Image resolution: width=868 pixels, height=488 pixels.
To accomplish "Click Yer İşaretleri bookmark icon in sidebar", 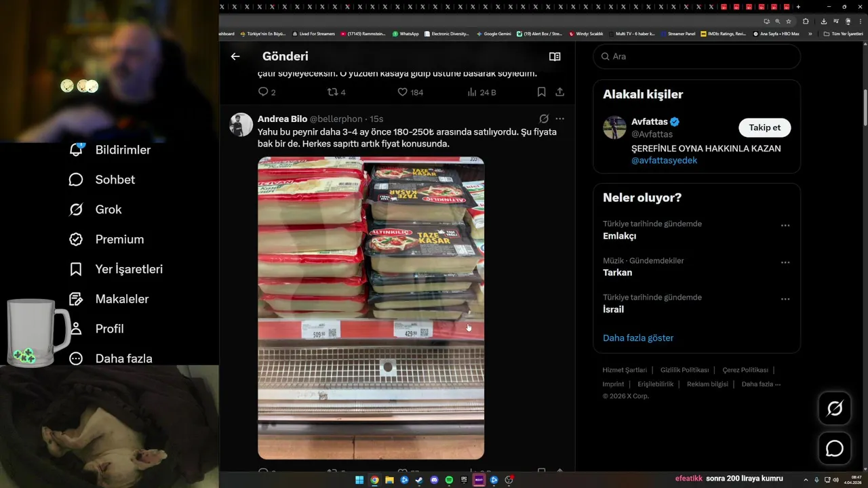I will [x=76, y=269].
